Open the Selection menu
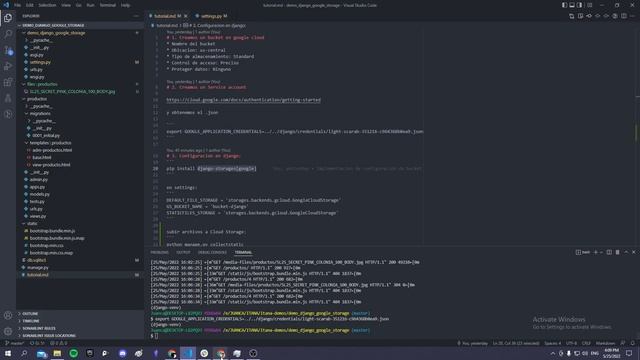Viewport: 640px width, 360px height. click(x=47, y=5)
